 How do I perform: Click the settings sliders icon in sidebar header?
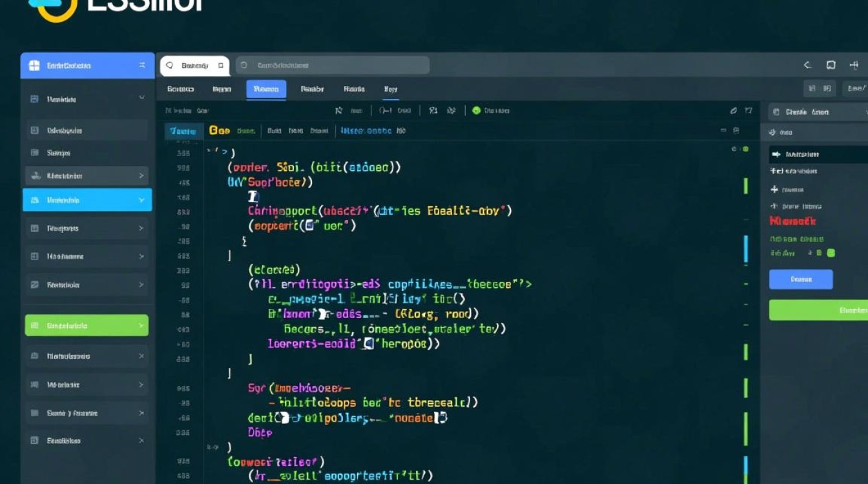(x=142, y=66)
